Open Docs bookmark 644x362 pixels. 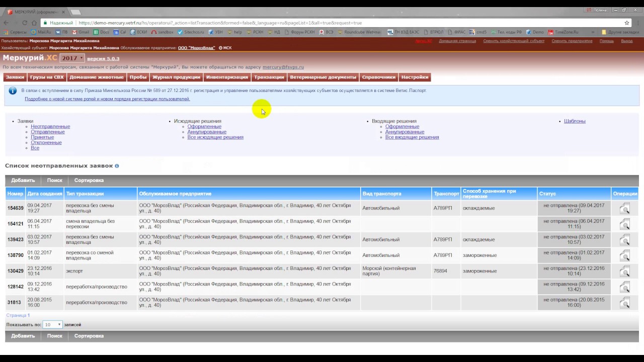[x=101, y=32]
